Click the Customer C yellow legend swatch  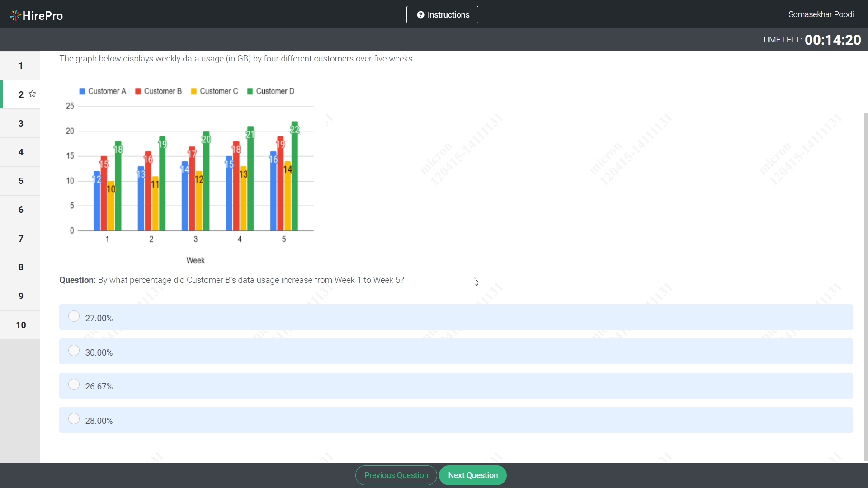click(x=194, y=91)
